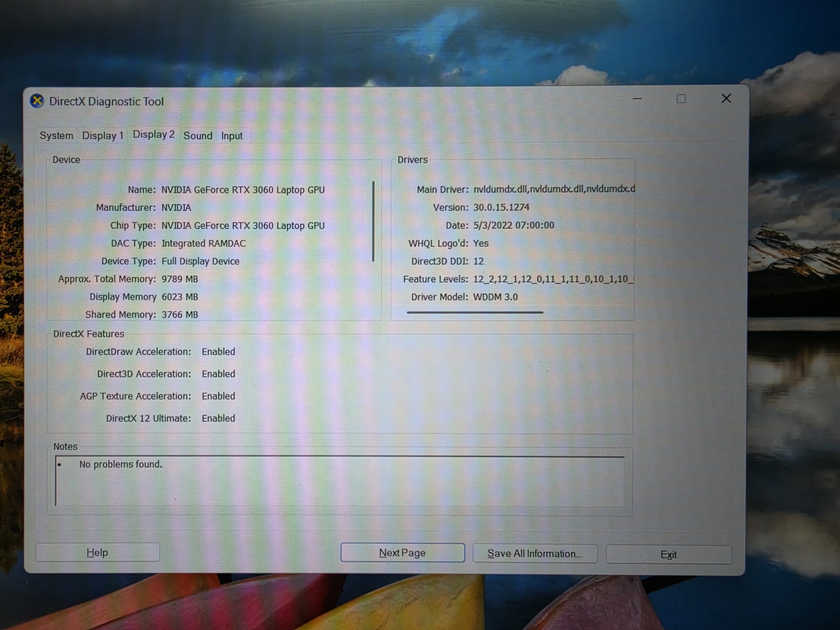The image size is (840, 630).
Task: Click the Direct3D Acceleration Enabled value
Action: point(218,374)
